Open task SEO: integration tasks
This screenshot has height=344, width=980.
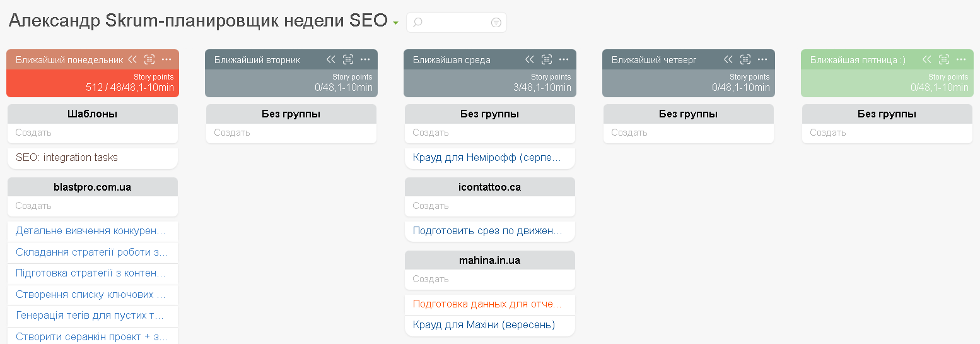(67, 158)
